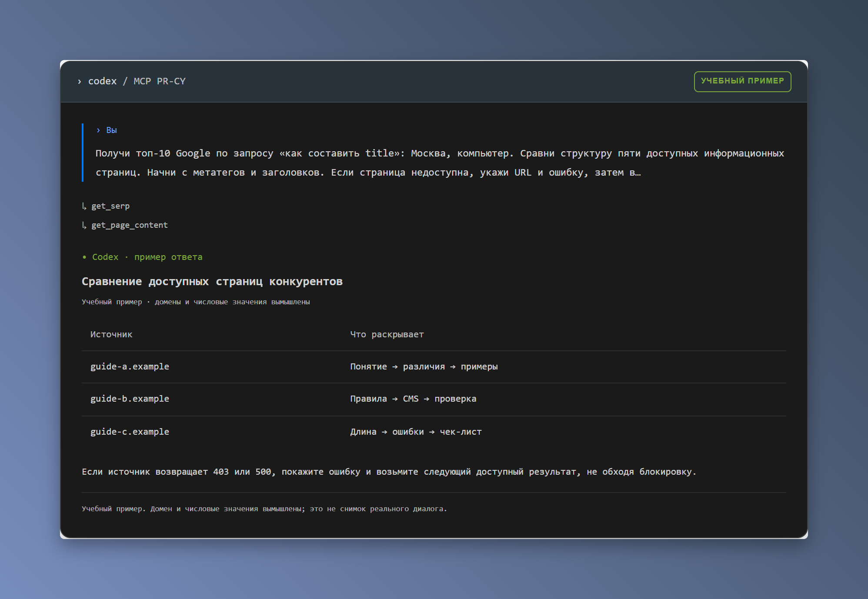Viewport: 868px width, 599px height.
Task: Open the get_serp tool call row
Action: (x=106, y=206)
